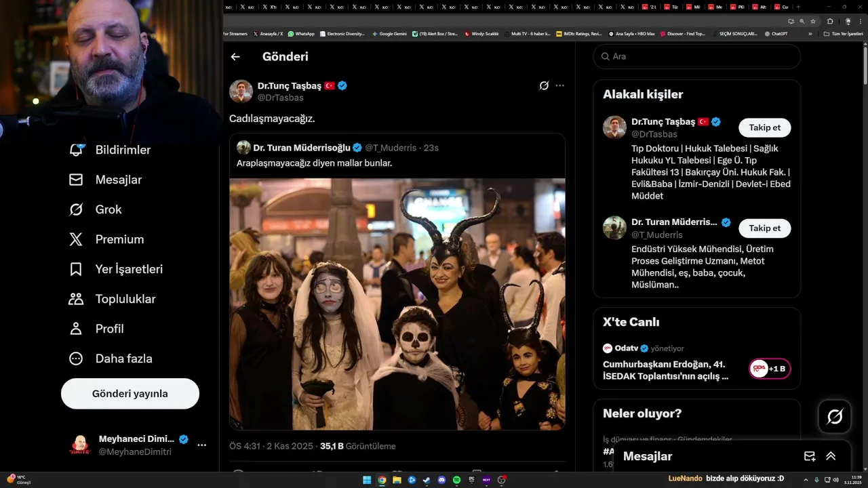Image resolution: width=868 pixels, height=488 pixels.
Task: Click the 35,1 B Görüntüleme view count
Action: [357, 446]
